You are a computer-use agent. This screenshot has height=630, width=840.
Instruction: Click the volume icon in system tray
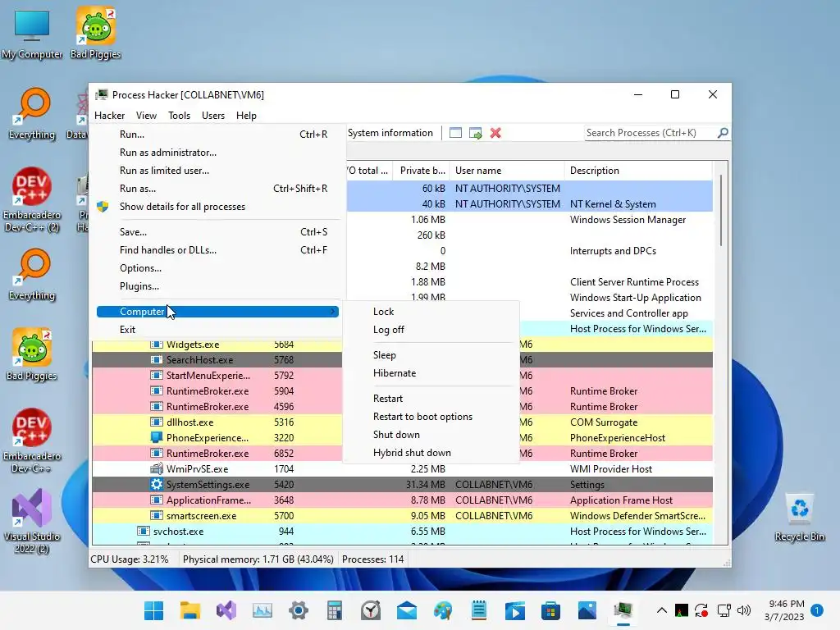tap(743, 610)
